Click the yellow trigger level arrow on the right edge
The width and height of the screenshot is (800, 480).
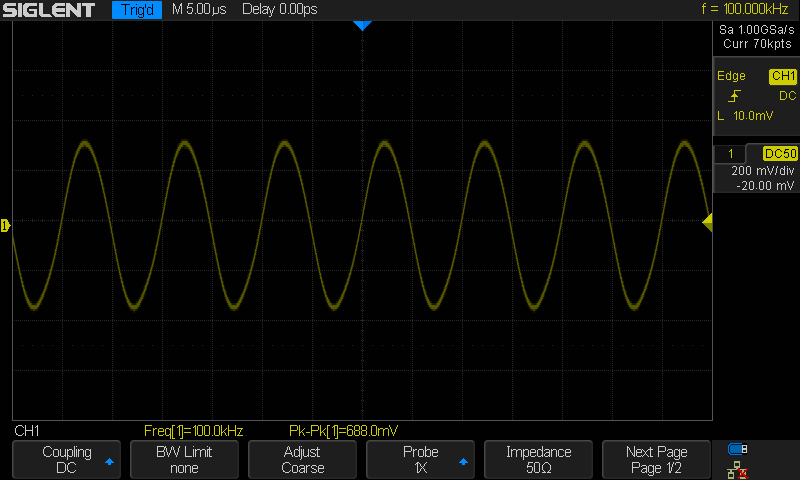point(707,223)
